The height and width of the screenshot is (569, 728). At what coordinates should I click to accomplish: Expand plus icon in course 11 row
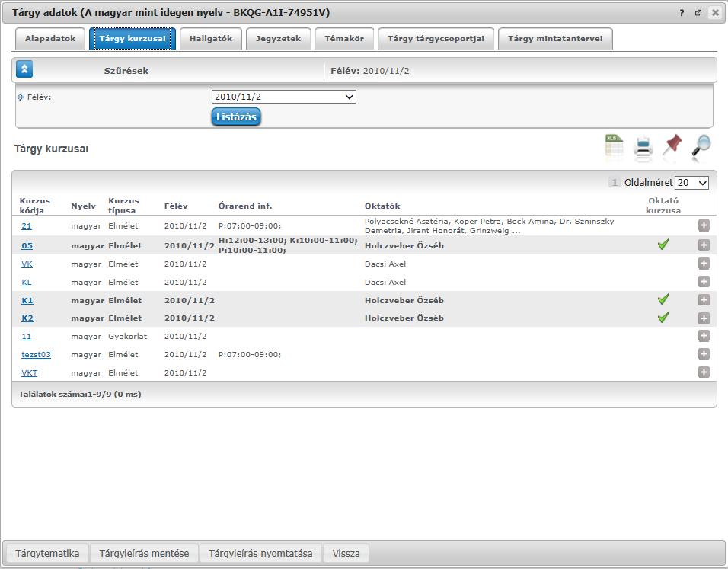[x=704, y=336]
